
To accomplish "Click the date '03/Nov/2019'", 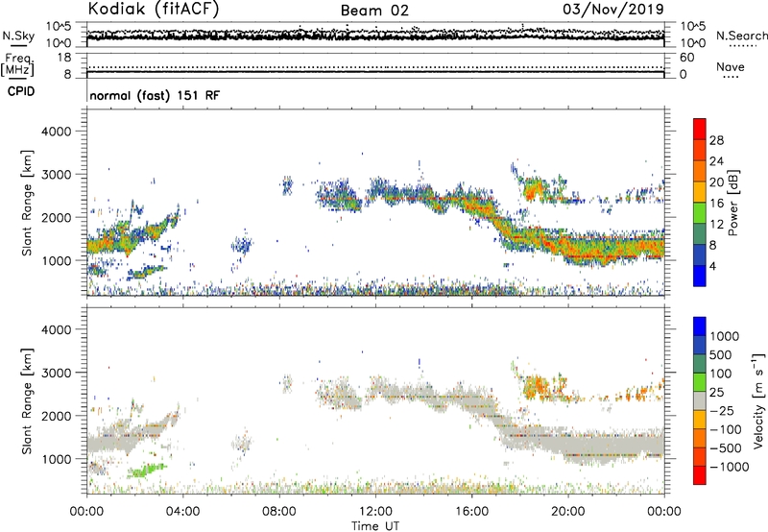I will (x=613, y=9).
